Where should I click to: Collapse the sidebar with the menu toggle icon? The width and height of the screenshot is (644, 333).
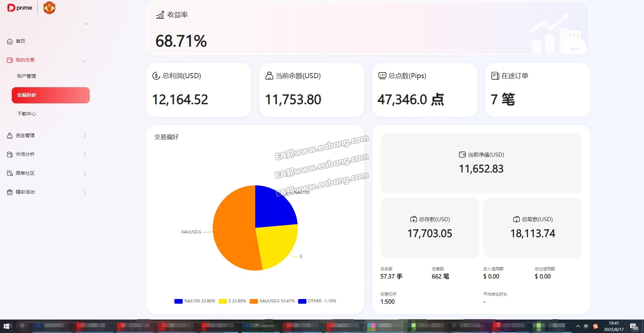(85, 24)
